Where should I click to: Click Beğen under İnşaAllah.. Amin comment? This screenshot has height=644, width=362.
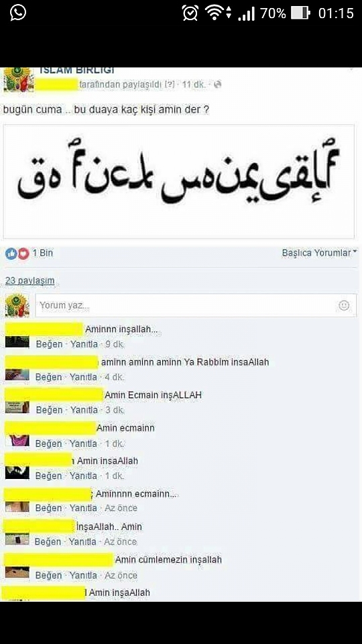point(48,542)
